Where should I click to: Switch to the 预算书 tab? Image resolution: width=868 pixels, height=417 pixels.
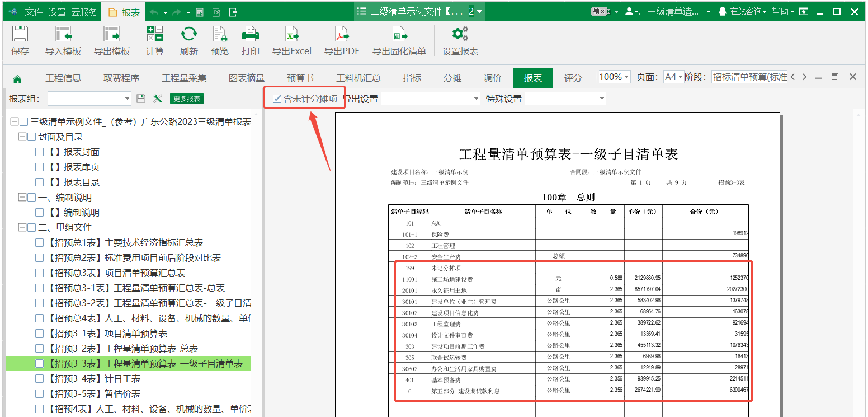click(300, 78)
